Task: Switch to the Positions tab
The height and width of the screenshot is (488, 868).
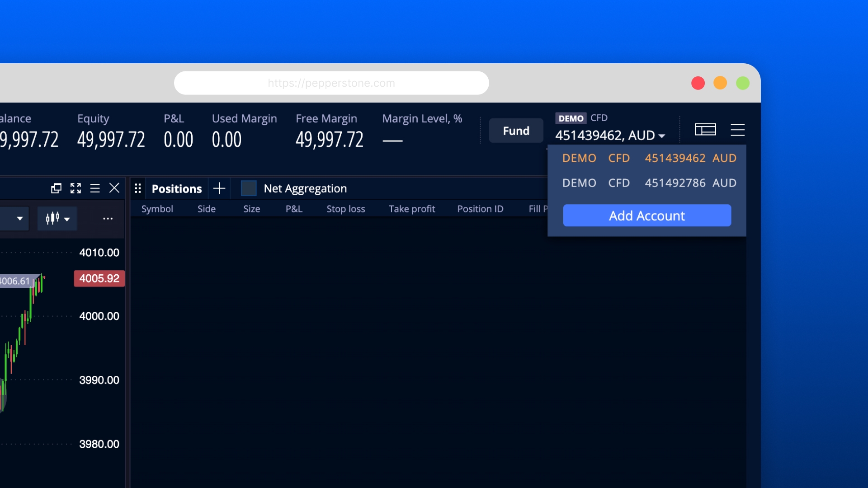Action: pyautogui.click(x=177, y=189)
